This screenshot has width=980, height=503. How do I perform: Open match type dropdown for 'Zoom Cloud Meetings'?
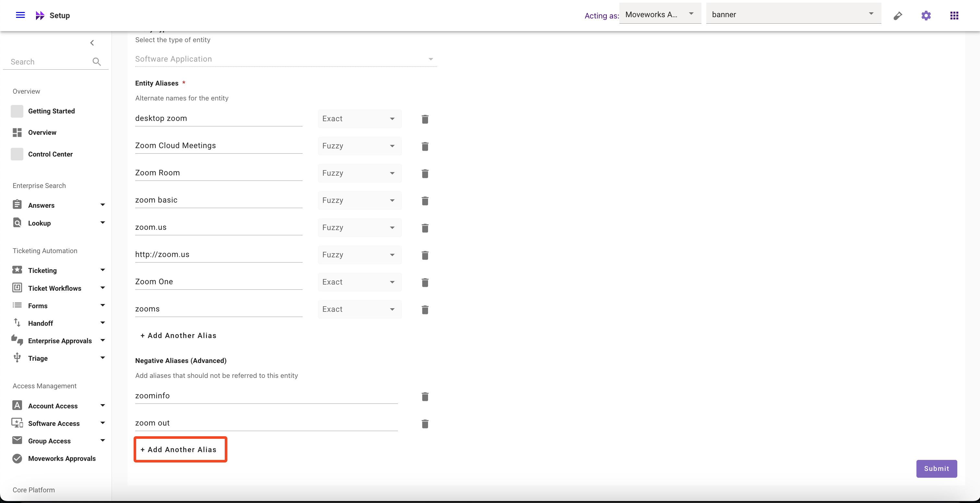(359, 146)
